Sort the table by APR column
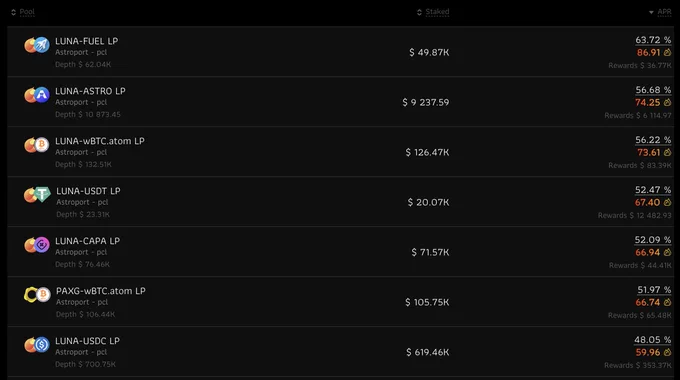Screen dimensions: 680x380 [660, 12]
